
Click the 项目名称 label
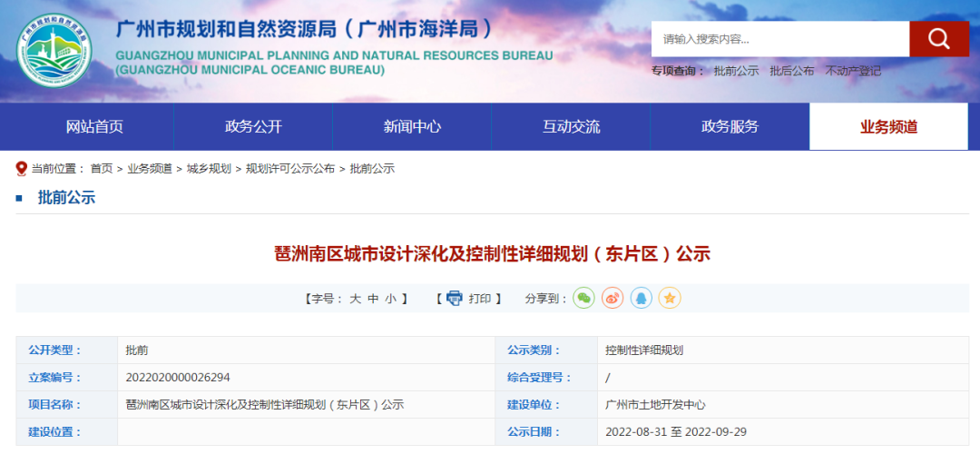click(55, 405)
